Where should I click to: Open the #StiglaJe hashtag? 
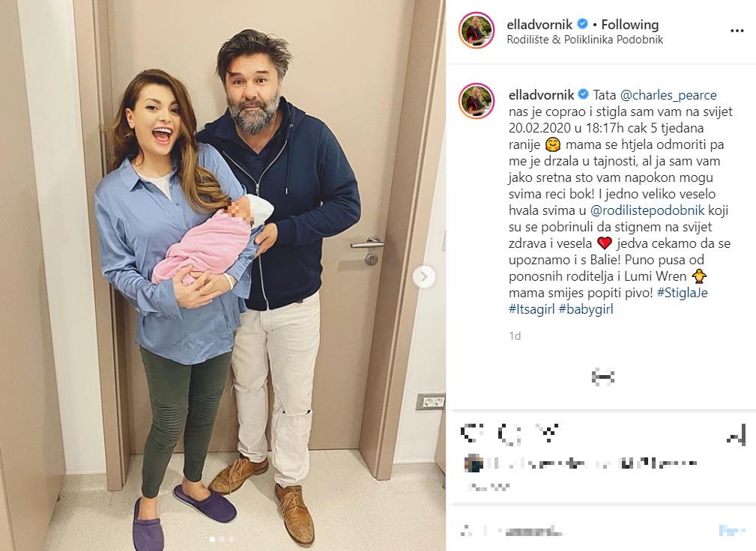tap(683, 293)
